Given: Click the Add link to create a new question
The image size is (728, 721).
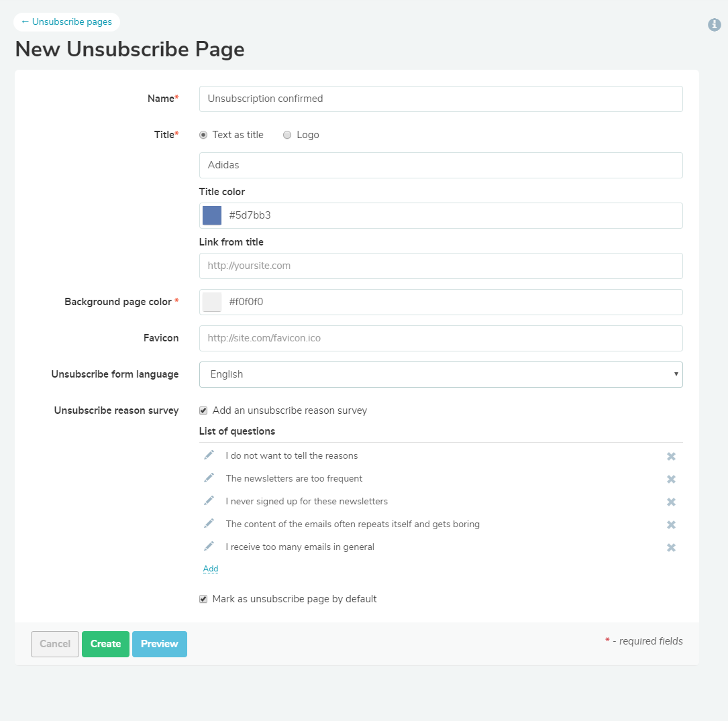Looking at the screenshot, I should 211,568.
